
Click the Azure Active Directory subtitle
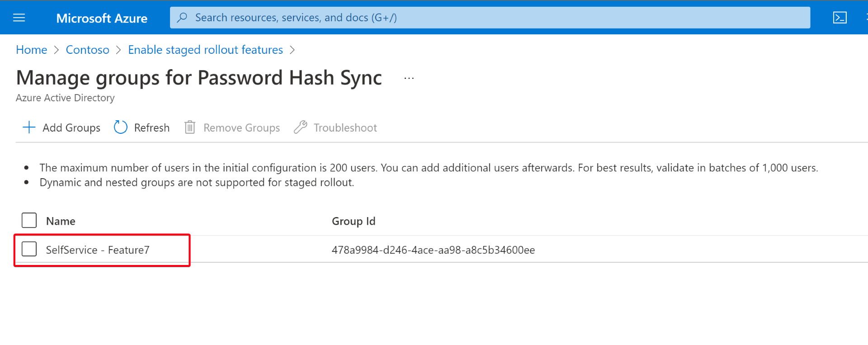click(65, 98)
